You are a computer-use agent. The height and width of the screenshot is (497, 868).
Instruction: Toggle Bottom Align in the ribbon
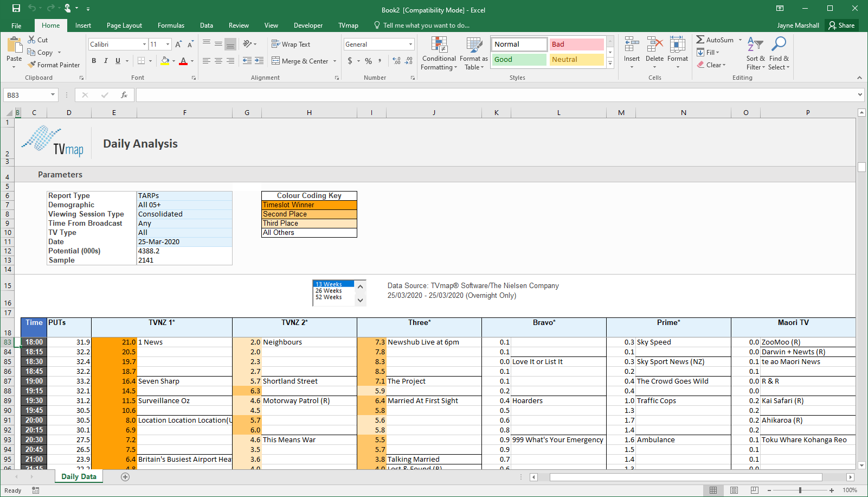230,44
